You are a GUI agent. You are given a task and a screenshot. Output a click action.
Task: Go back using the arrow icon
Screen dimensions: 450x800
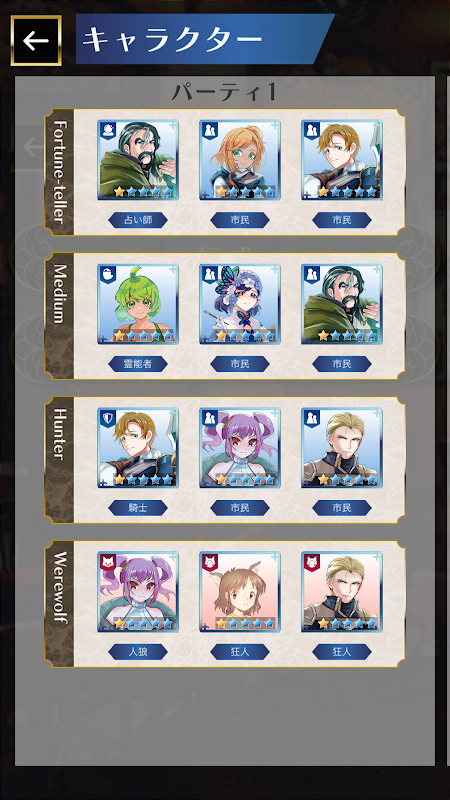pos(36,40)
